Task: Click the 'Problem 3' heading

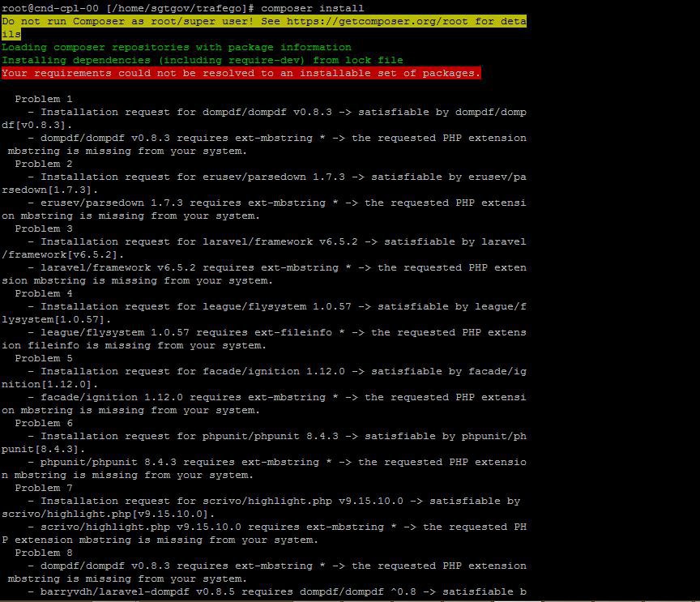Action: coord(43,228)
